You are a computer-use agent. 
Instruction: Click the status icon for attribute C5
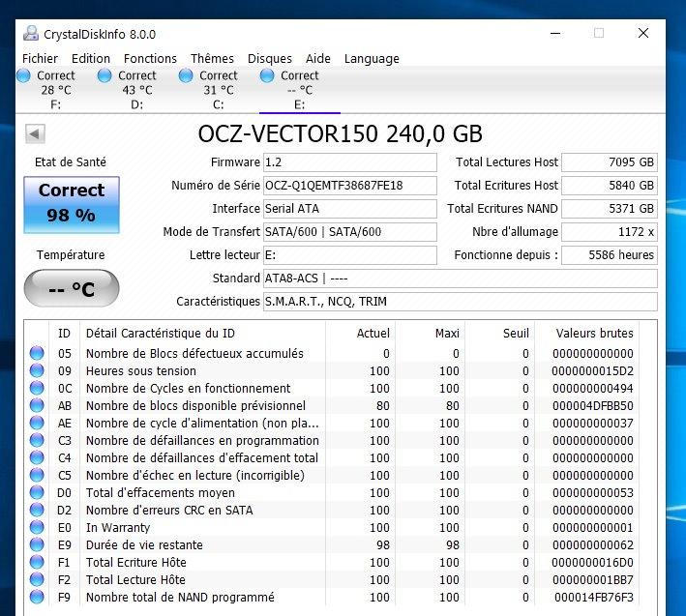pyautogui.click(x=37, y=475)
